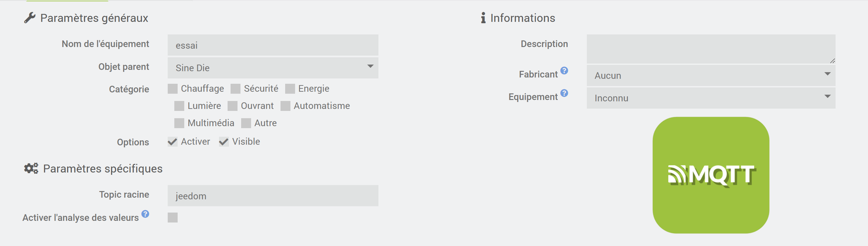Viewport: 868px width, 246px height.
Task: Click the wrench icon beside Paramètres généraux
Action: pos(30,18)
